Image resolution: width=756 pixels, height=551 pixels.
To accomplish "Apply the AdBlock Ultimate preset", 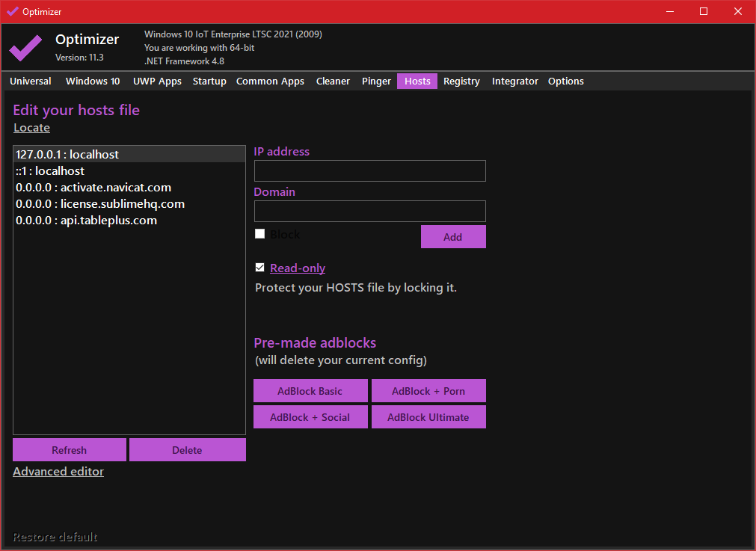I will pos(428,417).
